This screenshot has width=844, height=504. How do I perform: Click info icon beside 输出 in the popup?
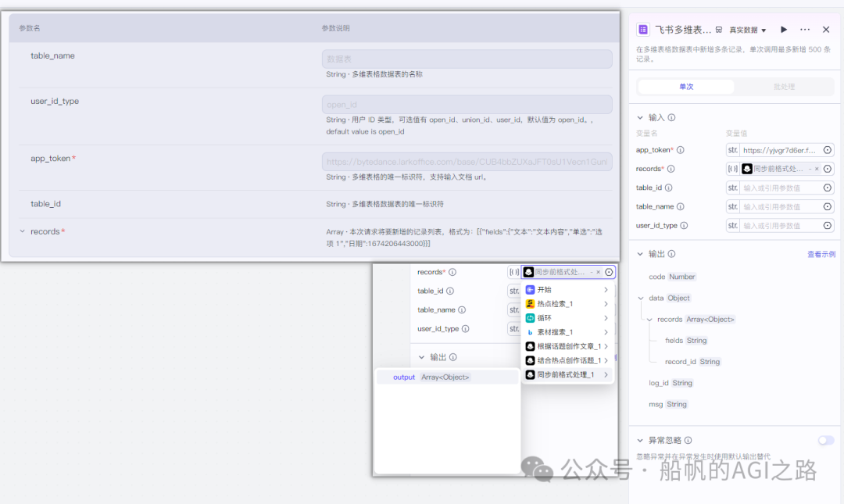[x=453, y=358]
